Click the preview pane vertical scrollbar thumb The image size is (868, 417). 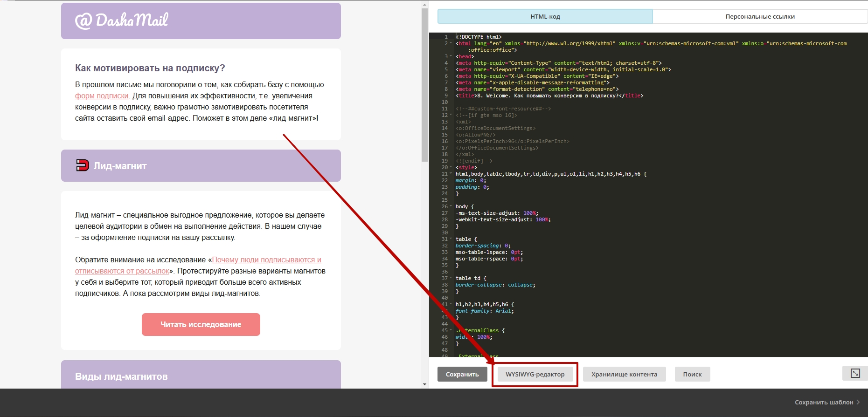pos(424,84)
